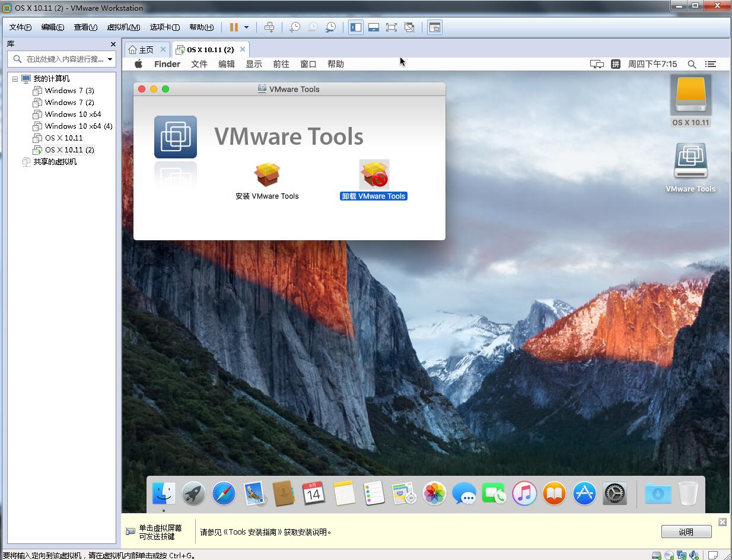The height and width of the screenshot is (560, 732).
Task: Open Finder from the Dock
Action: 164,493
